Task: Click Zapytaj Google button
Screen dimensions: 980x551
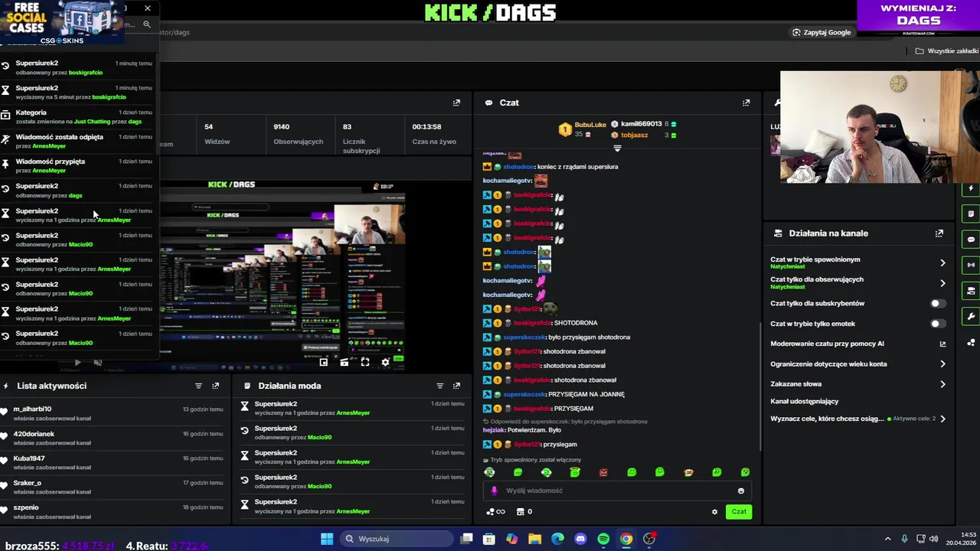Action: click(822, 32)
